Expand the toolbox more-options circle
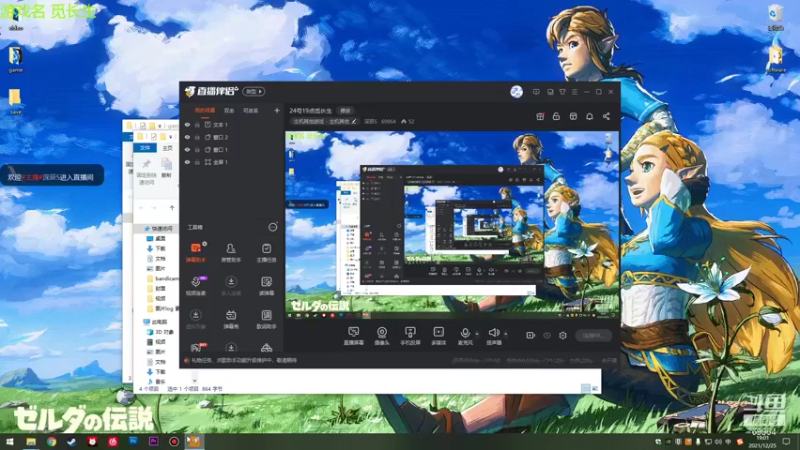 pyautogui.click(x=273, y=227)
